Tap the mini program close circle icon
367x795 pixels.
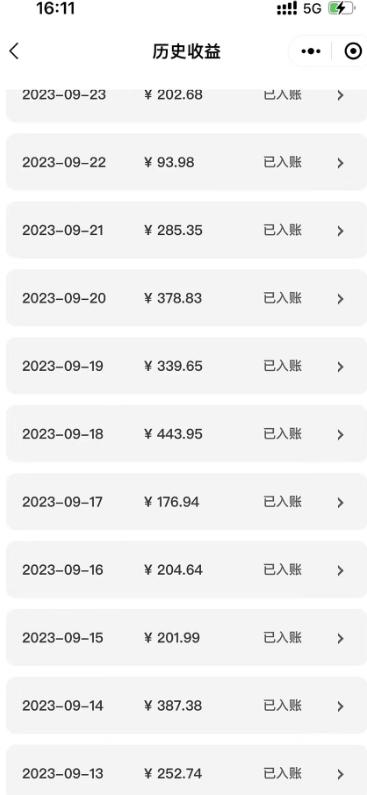click(x=353, y=51)
